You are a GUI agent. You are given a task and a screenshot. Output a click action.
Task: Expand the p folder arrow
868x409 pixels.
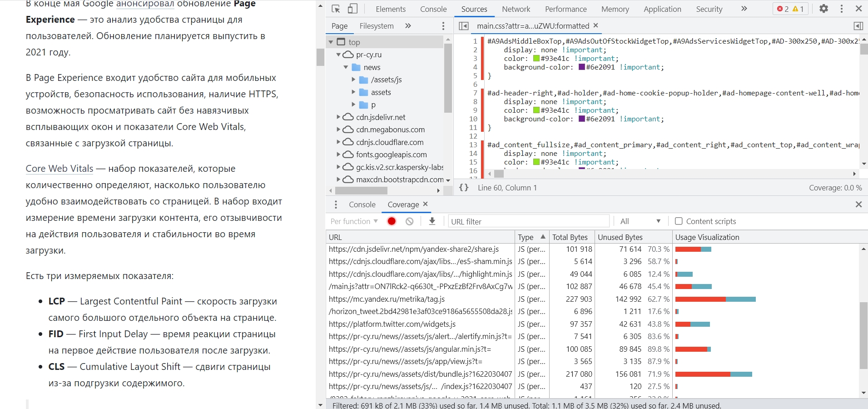tap(354, 105)
